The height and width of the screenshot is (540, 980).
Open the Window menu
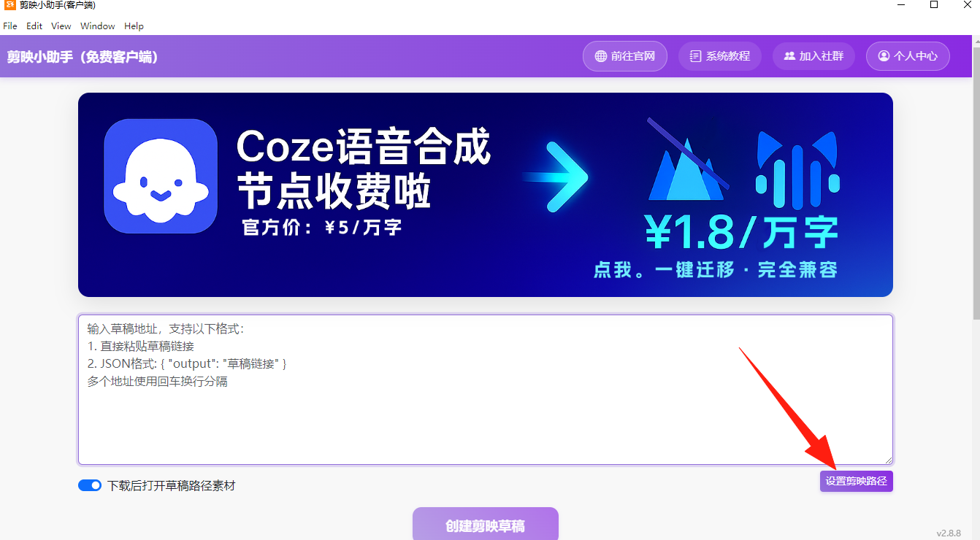(98, 26)
